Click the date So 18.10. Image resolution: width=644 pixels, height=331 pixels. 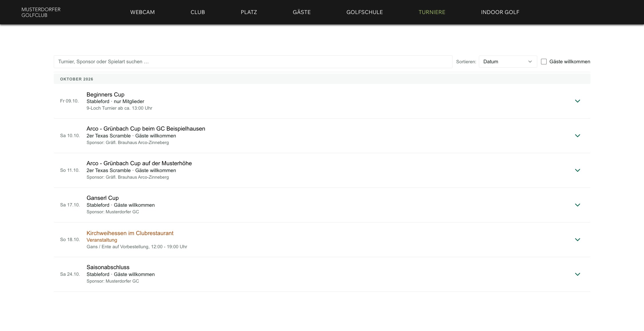pos(70,239)
